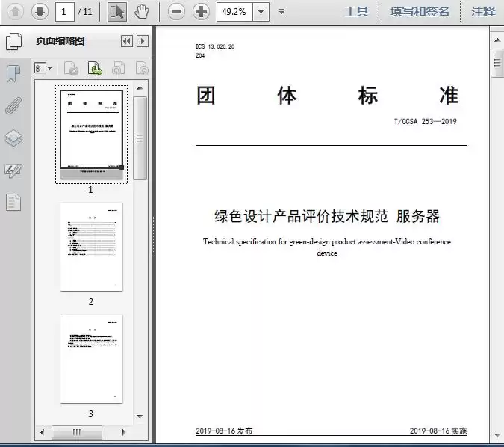The width and height of the screenshot is (504, 447).
Task: Click thumbnail panel scroll right arrow
Action: click(x=124, y=432)
